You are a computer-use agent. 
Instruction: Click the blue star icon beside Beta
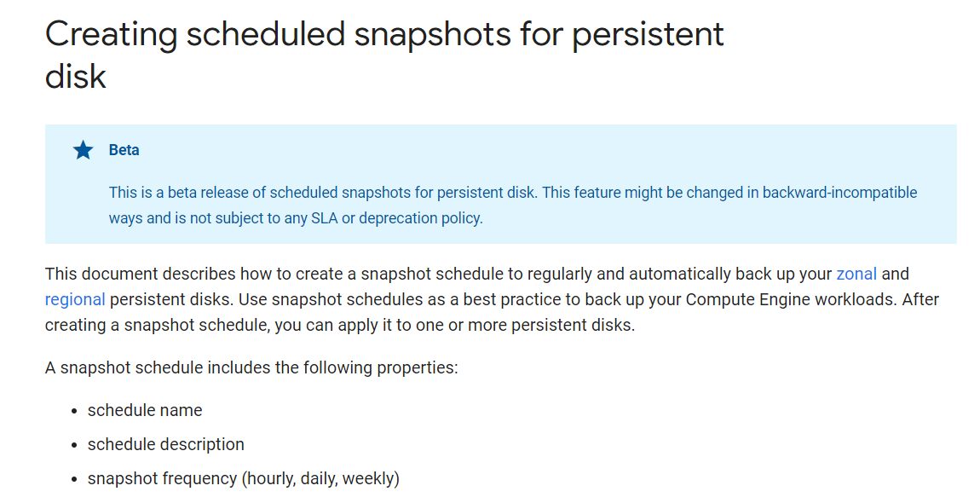pos(83,150)
